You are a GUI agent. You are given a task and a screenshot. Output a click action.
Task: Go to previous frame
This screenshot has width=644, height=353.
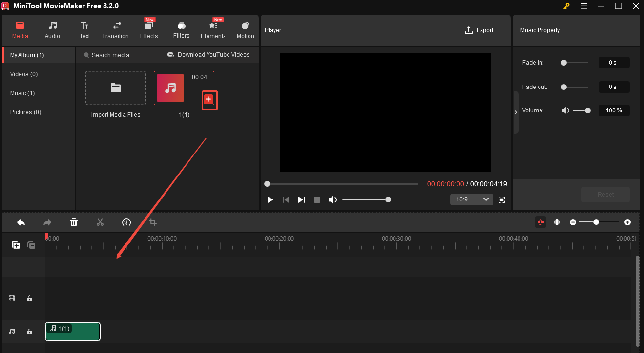click(286, 199)
